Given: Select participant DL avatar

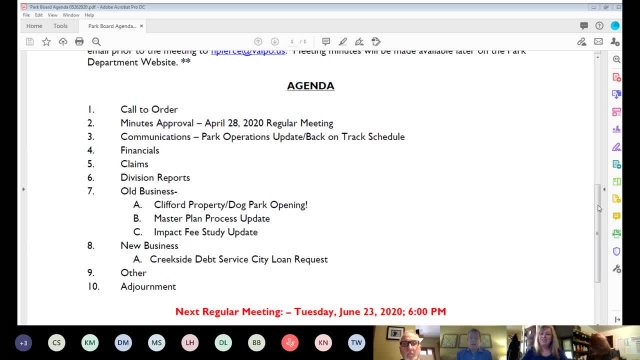Looking at the screenshot, I should click(x=223, y=343).
